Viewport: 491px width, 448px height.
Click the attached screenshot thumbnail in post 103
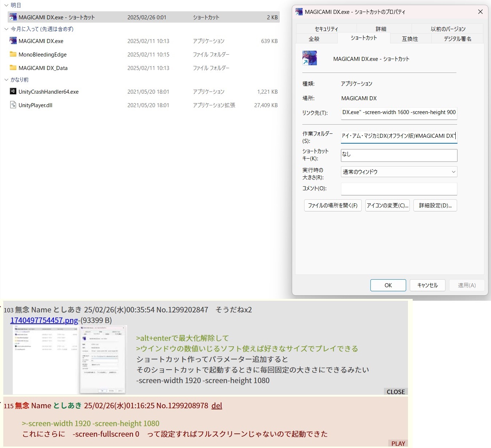click(x=69, y=359)
